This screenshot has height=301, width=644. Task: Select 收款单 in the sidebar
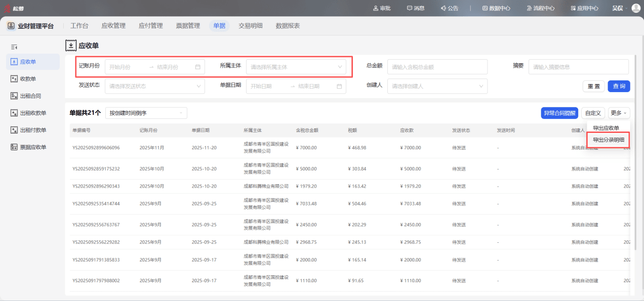(33, 79)
